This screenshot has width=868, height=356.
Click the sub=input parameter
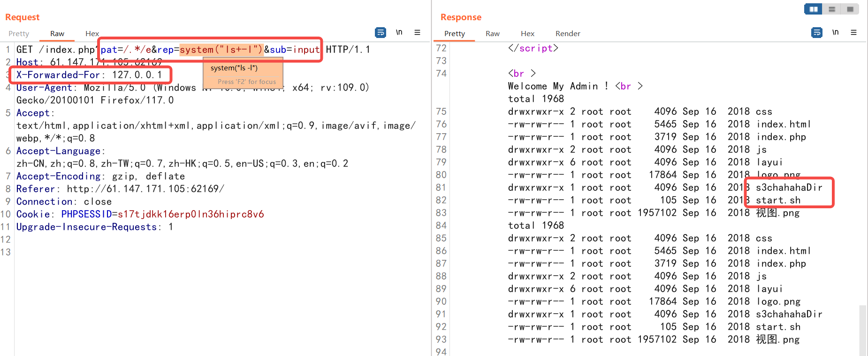click(x=295, y=50)
